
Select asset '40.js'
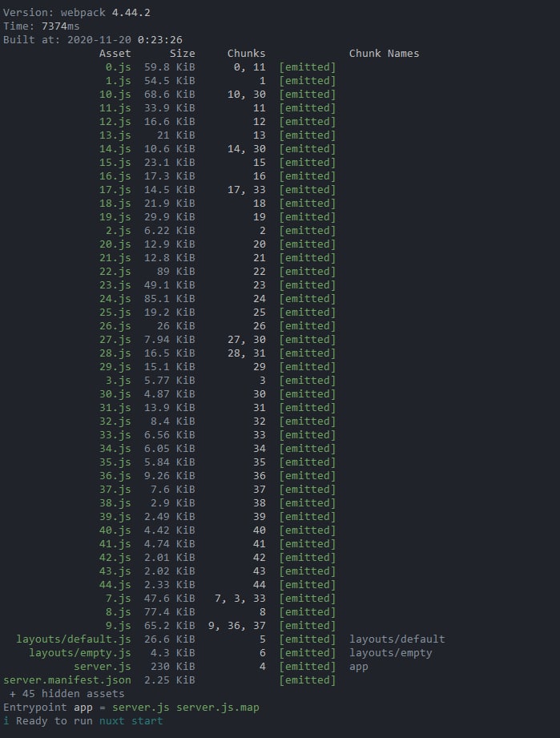(115, 531)
